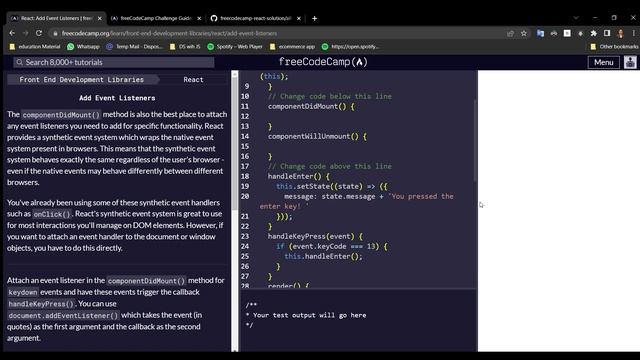
Task: Click the Search 8,000+ tutorials field
Action: tap(114, 62)
